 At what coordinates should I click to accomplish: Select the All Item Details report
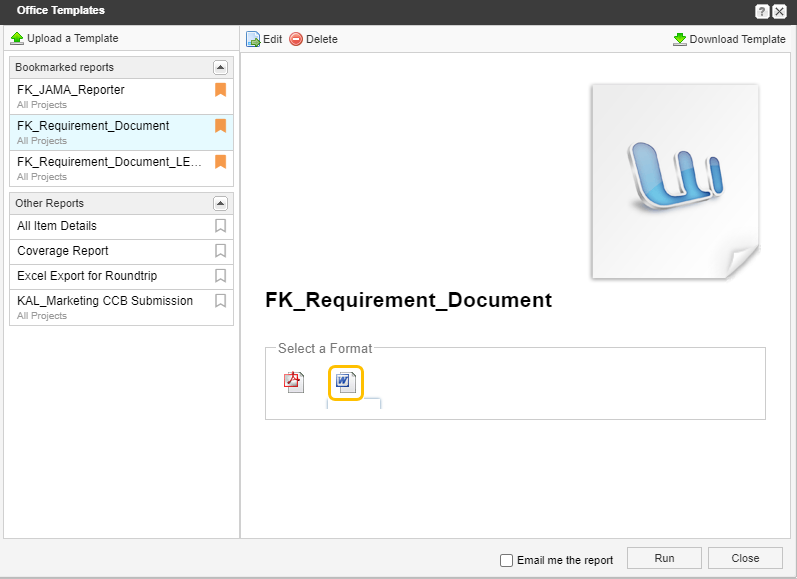(x=121, y=226)
